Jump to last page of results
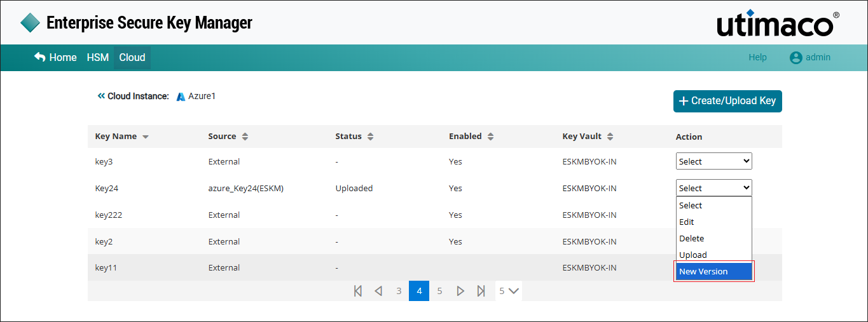This screenshot has height=322, width=868. [481, 291]
